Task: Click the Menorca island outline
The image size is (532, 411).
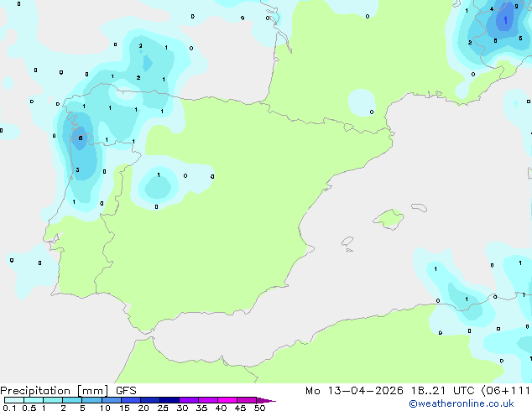Action: (x=419, y=207)
